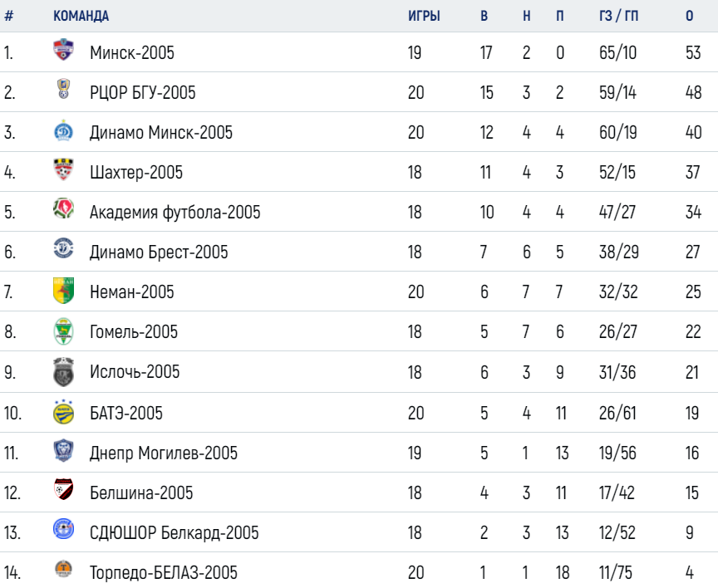Screen dimensions: 718x588
Task: Click the Динамо Брест-2005 crest icon
Action: pyautogui.click(x=64, y=248)
